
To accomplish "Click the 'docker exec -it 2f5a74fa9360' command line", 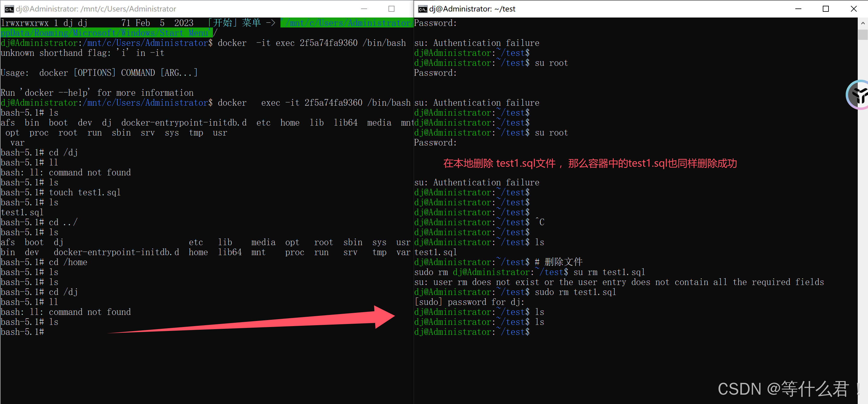I will (313, 103).
